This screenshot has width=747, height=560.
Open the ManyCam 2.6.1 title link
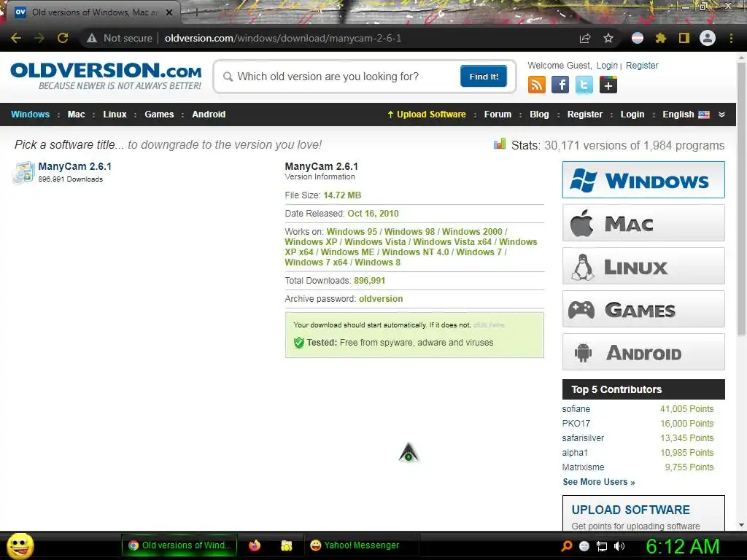(75, 166)
